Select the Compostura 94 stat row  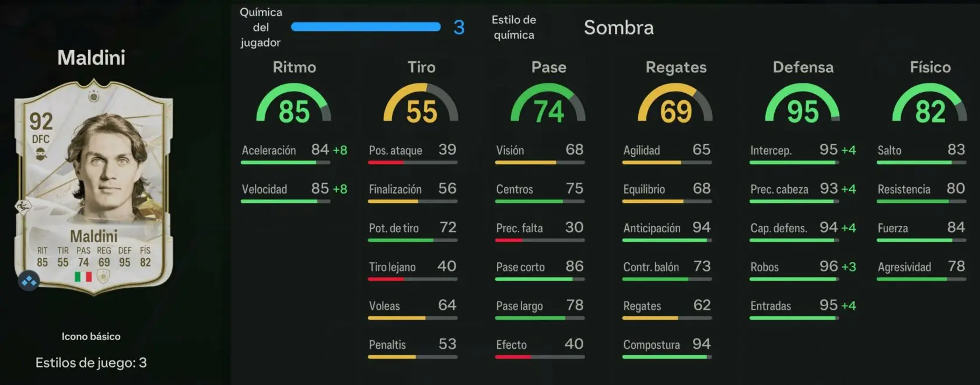(x=667, y=349)
